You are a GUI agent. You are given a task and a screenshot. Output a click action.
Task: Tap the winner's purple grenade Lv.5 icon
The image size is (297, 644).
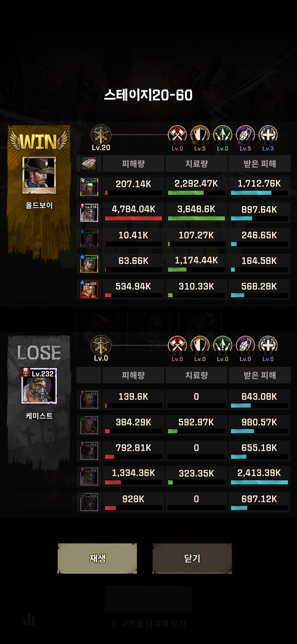click(245, 135)
